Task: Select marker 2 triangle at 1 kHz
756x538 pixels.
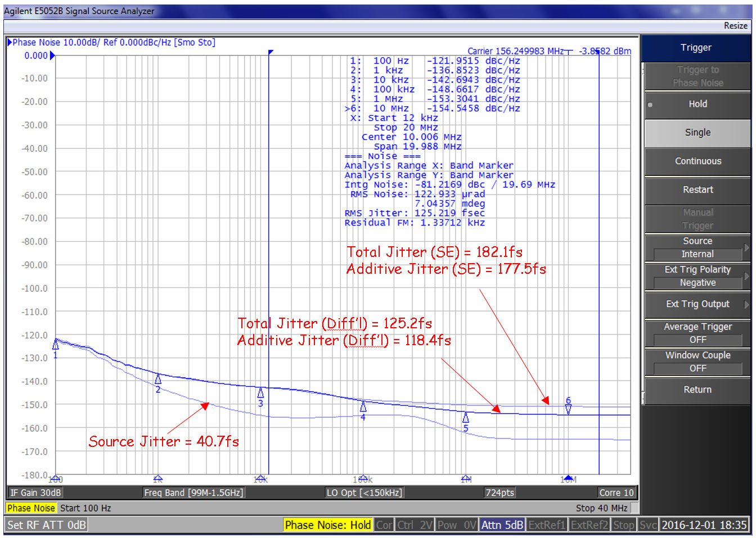Action: (158, 378)
